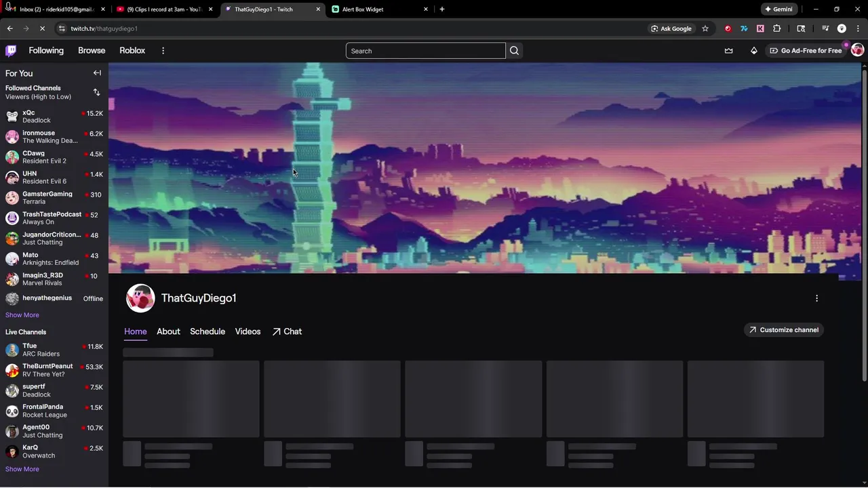Screen dimensions: 868x488
Task: Open Tfue's live channel
Action: pos(54,350)
